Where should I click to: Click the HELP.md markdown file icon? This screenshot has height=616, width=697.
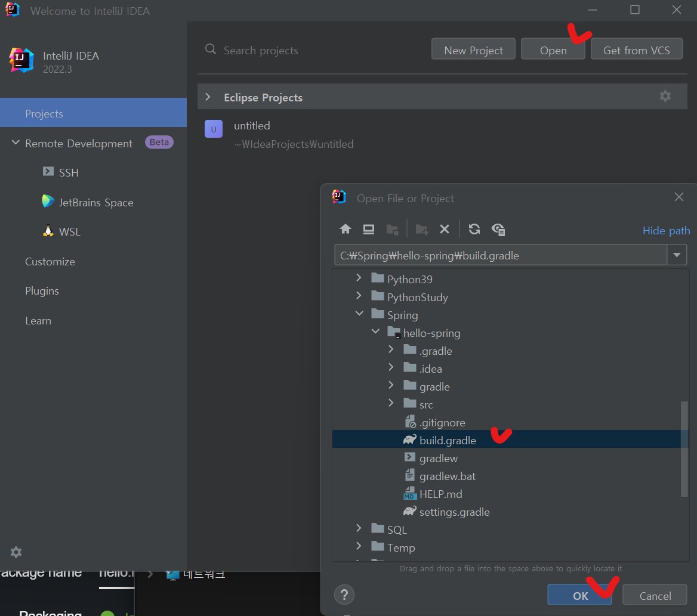(409, 493)
